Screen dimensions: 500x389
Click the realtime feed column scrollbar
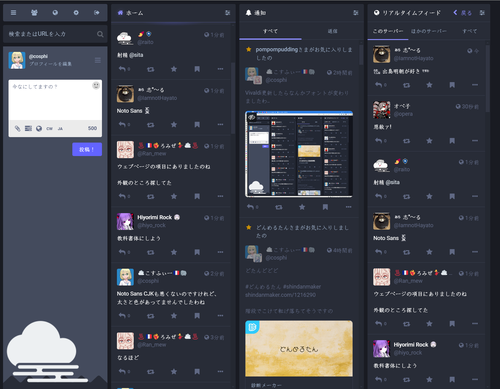point(487,79)
